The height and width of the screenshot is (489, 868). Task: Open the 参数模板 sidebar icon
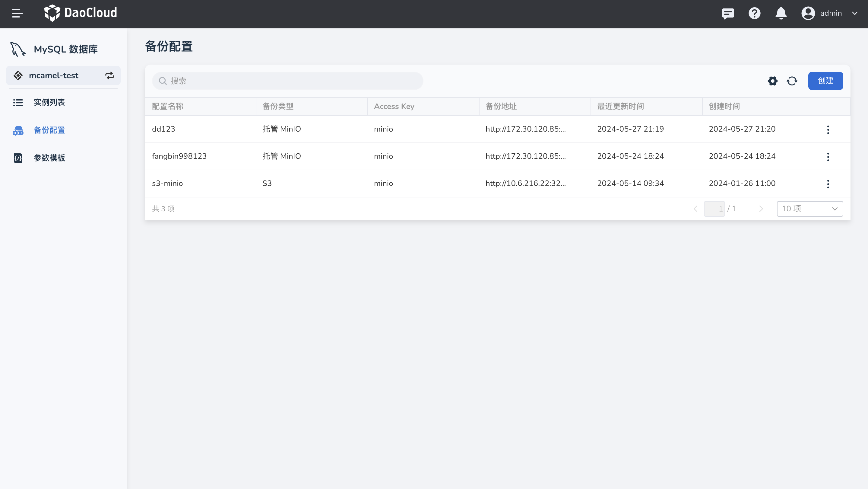[x=18, y=158]
